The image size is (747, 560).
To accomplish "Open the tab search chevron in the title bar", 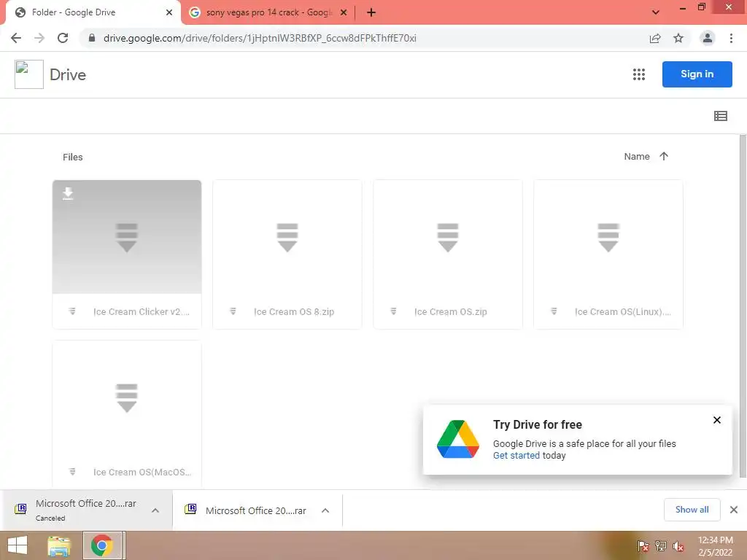I will point(656,12).
